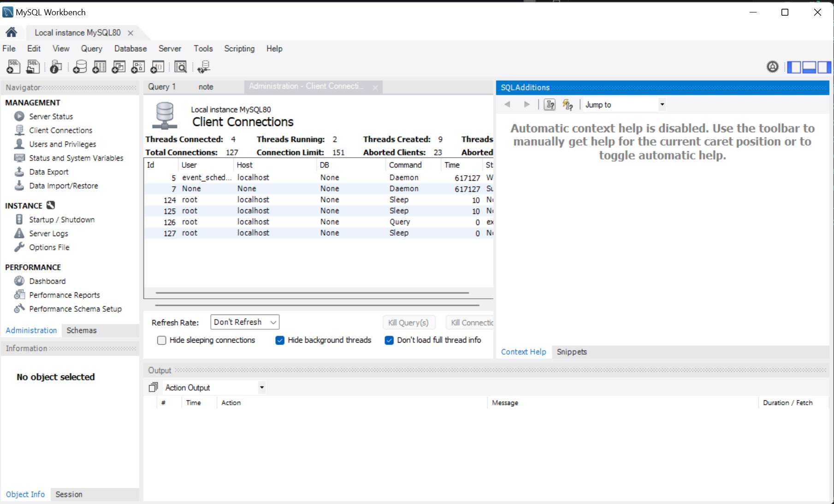Open the Help menu
834x504 pixels.
[274, 48]
